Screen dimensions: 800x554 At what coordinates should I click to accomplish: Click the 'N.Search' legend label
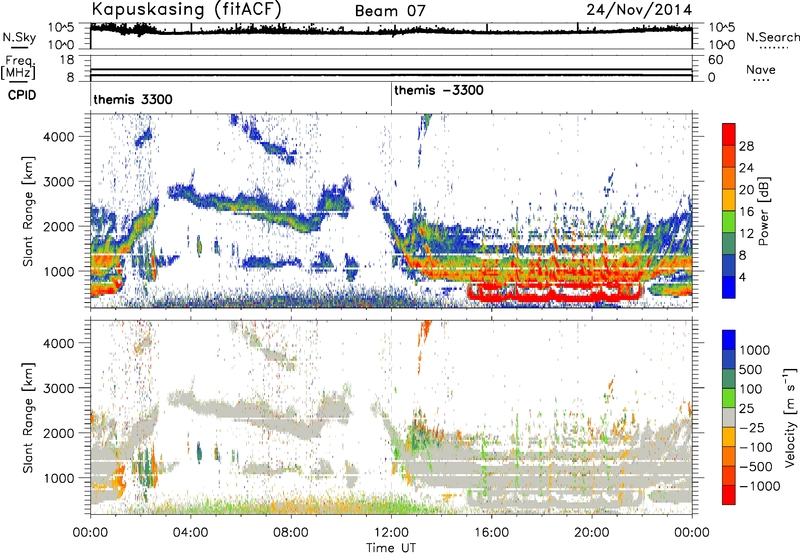point(772,37)
